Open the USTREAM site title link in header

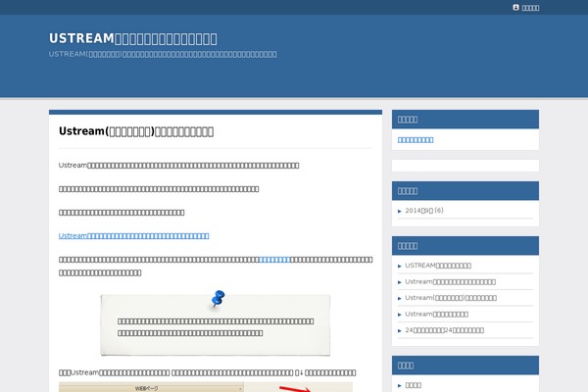pyautogui.click(x=132, y=38)
